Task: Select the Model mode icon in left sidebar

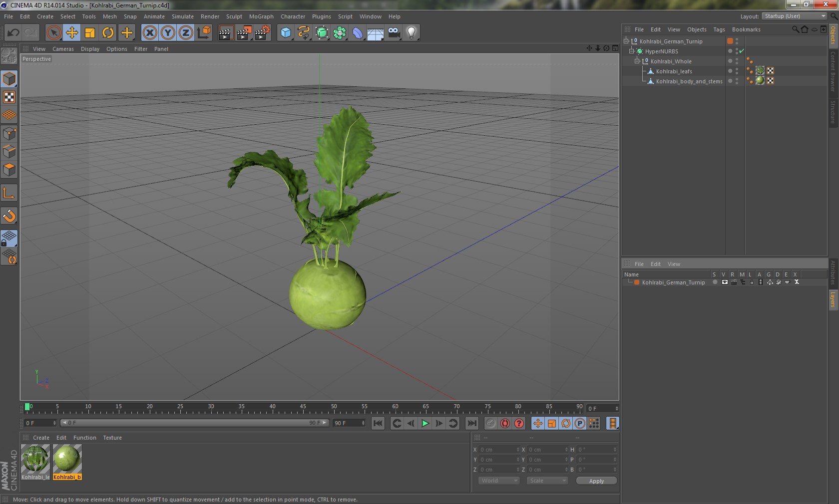Action: point(9,79)
